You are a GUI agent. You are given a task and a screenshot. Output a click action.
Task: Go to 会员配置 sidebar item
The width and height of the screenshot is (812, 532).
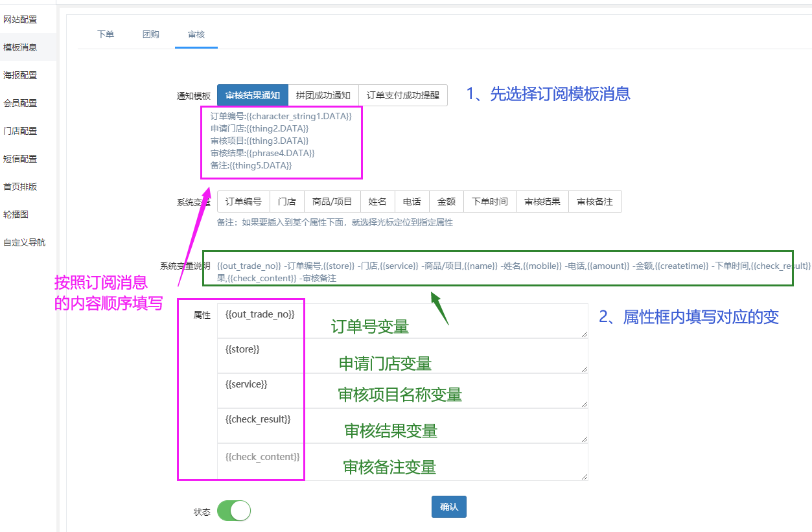click(x=20, y=103)
